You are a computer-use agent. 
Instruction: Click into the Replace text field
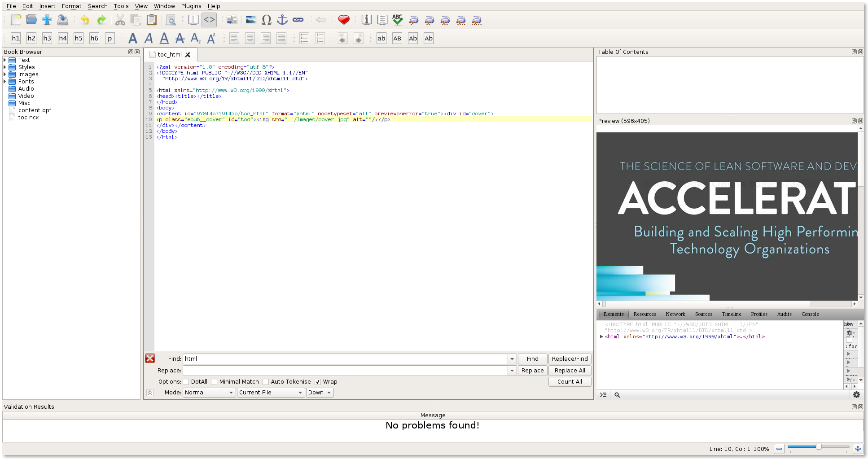click(x=346, y=371)
